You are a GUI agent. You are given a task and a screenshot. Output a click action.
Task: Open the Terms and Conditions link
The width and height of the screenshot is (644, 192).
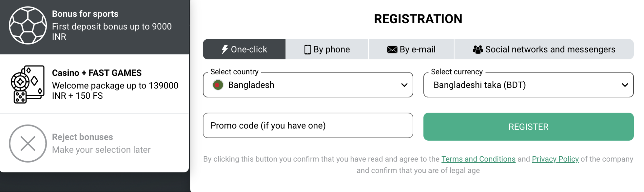coord(478,159)
